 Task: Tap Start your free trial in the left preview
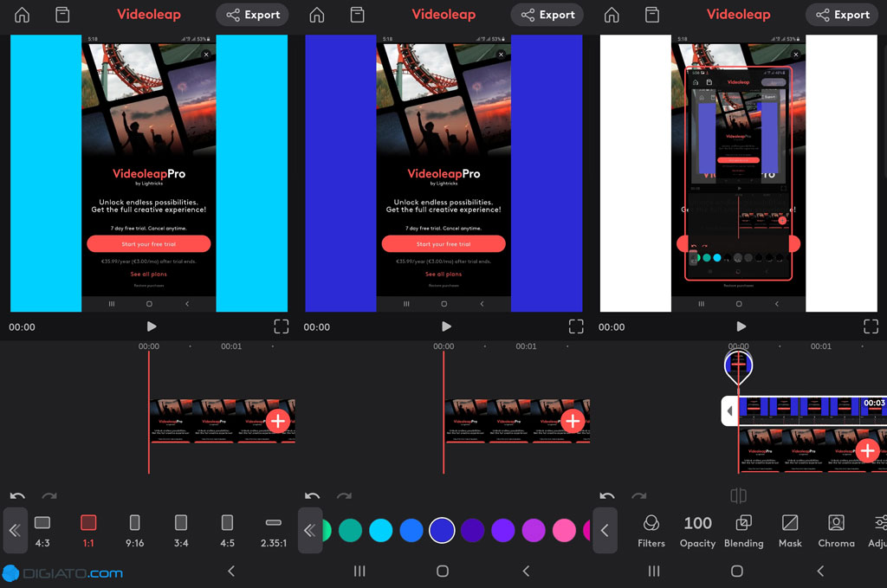click(149, 243)
